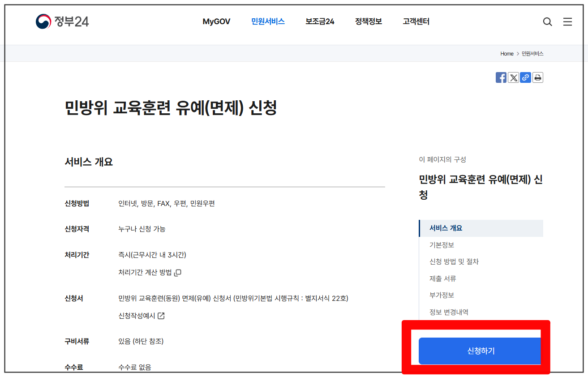Click the copy icon beside 처리기간 계산 방법
Image resolution: width=588 pixels, height=377 pixels.
click(176, 272)
